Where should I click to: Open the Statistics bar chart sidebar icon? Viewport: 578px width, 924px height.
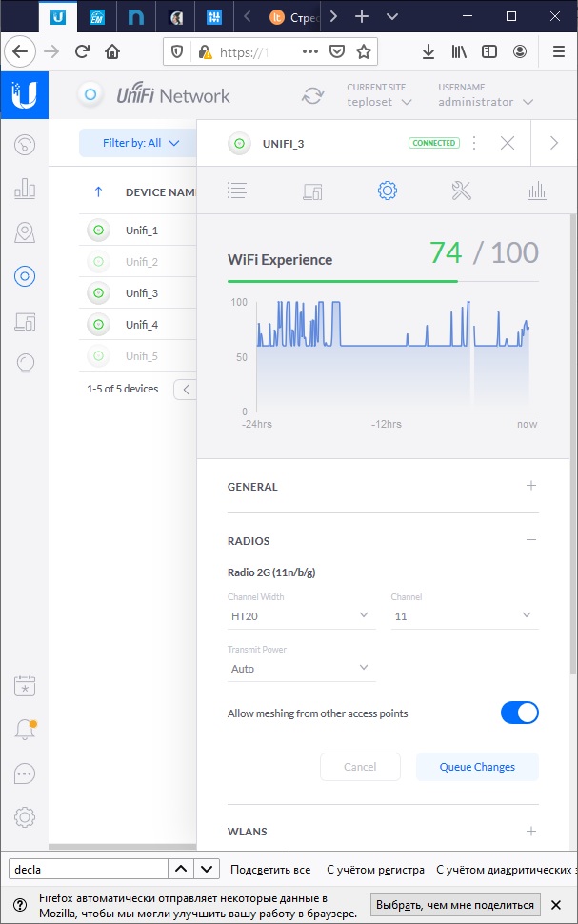(25, 188)
